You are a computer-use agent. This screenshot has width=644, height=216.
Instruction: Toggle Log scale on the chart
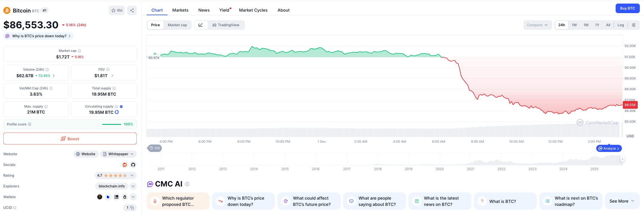point(620,25)
